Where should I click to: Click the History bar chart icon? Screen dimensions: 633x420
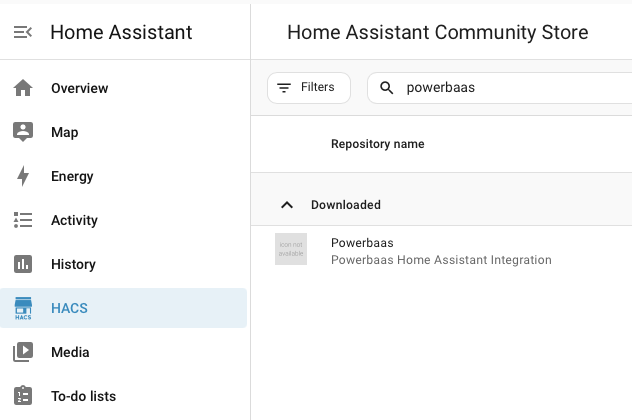point(23,264)
